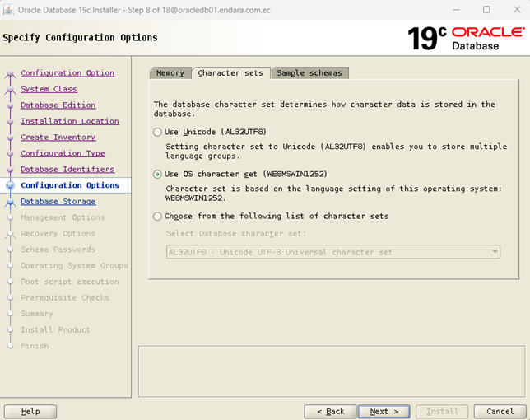Open the Character sets tab
The image size is (530, 420).
(x=230, y=73)
